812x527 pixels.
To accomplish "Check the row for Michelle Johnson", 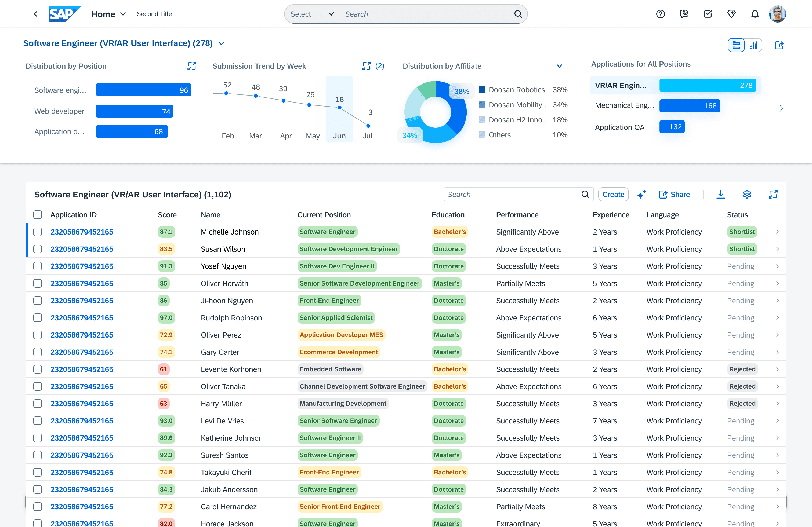I will click(38, 232).
